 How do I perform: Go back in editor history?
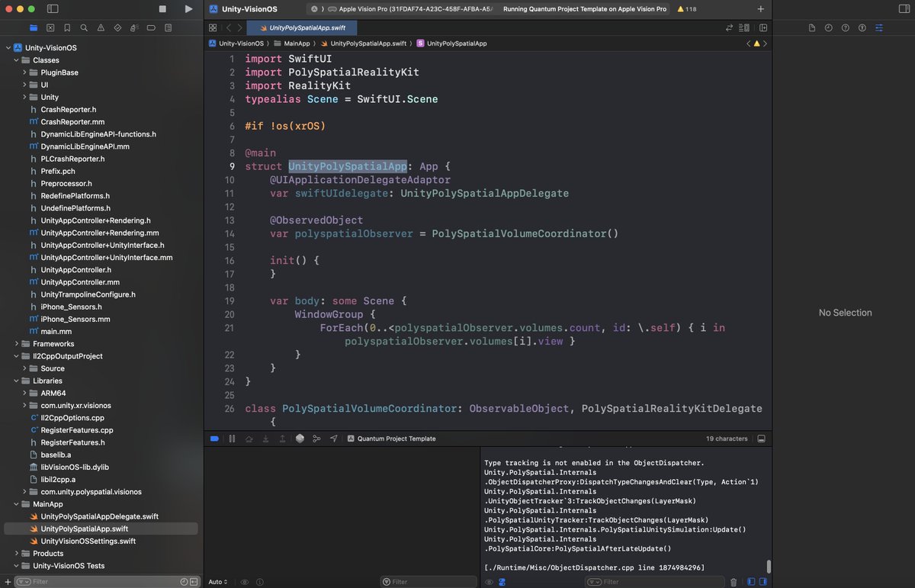coord(228,27)
